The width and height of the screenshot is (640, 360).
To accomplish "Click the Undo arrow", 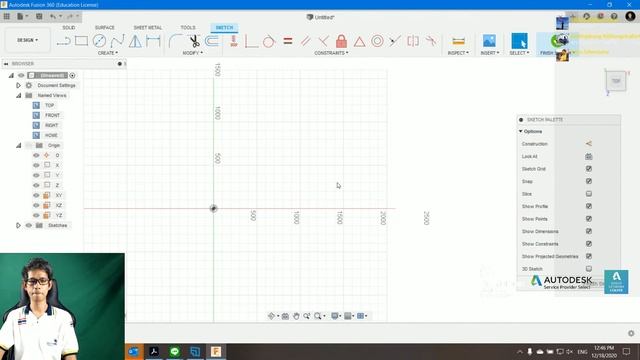I will coord(53,16).
